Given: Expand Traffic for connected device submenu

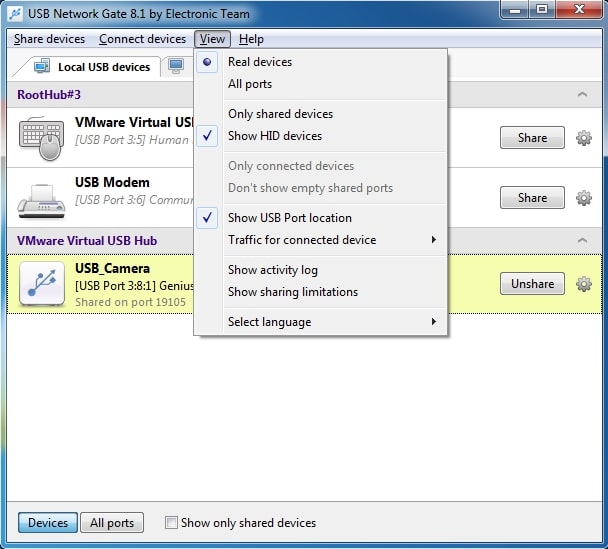Looking at the screenshot, I should coord(320,240).
